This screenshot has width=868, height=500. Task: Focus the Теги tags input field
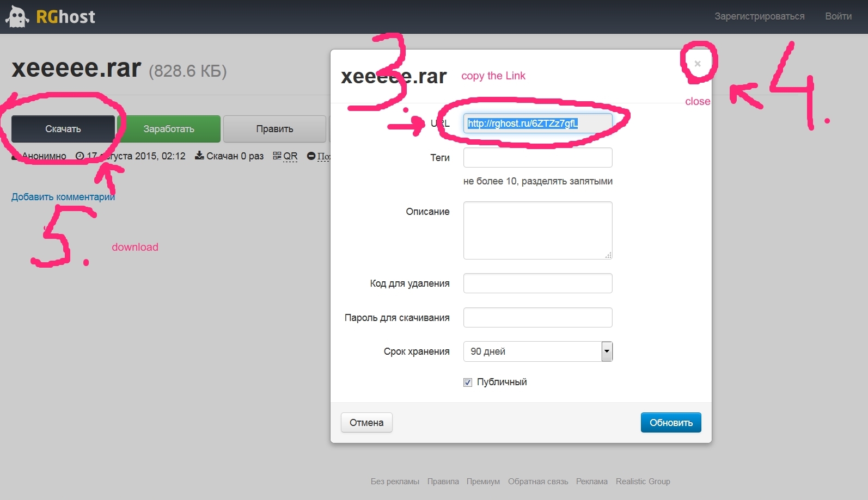537,158
